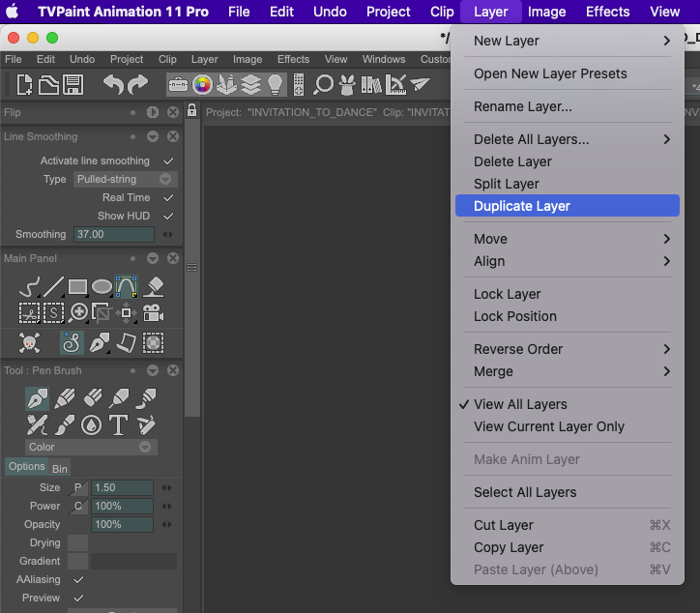Close the Line Smoothing panel

[x=173, y=136]
